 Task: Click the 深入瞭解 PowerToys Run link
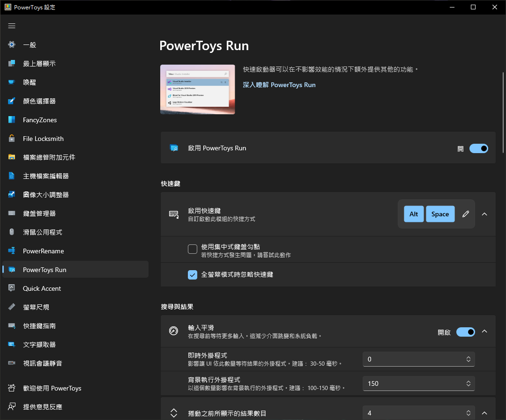[279, 85]
